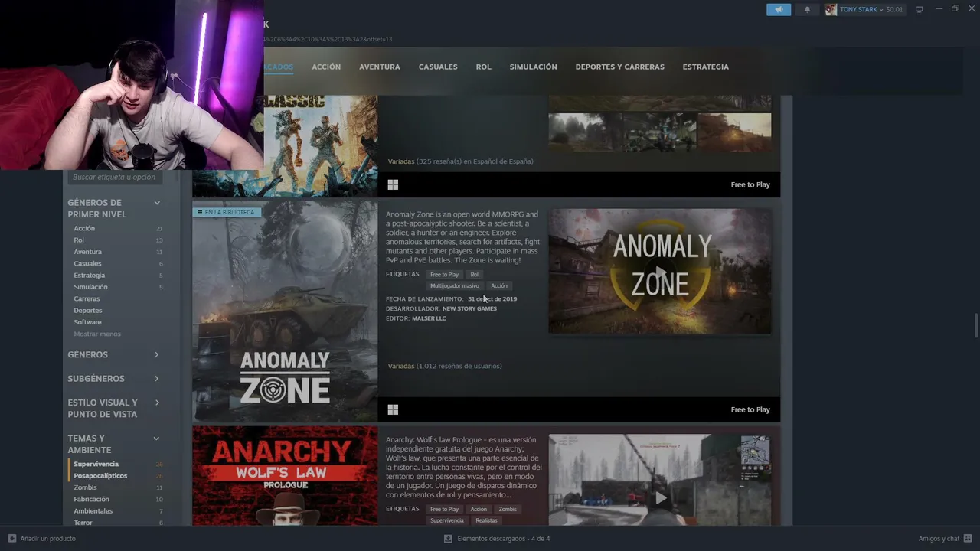Expand the Subgéneros filter section
This screenshot has height=551, width=980.
(157, 378)
